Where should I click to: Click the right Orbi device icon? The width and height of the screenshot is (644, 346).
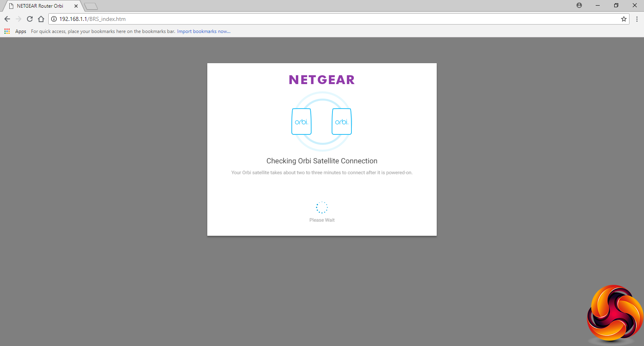[x=342, y=122]
